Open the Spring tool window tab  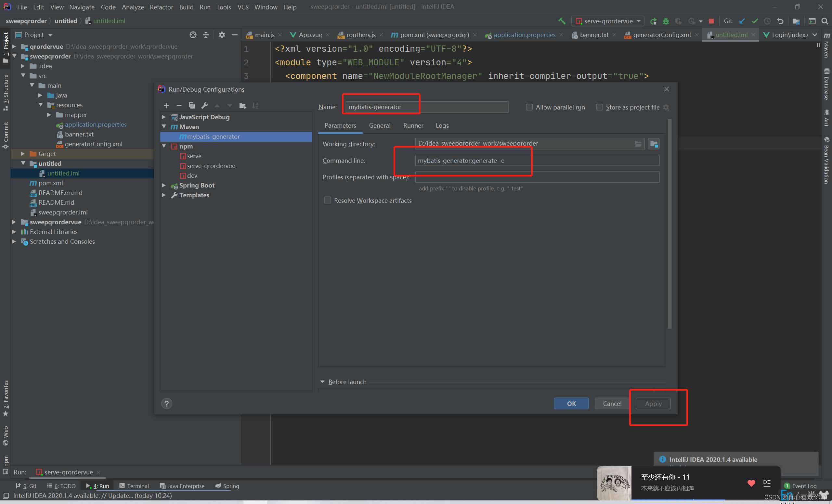[x=227, y=486]
